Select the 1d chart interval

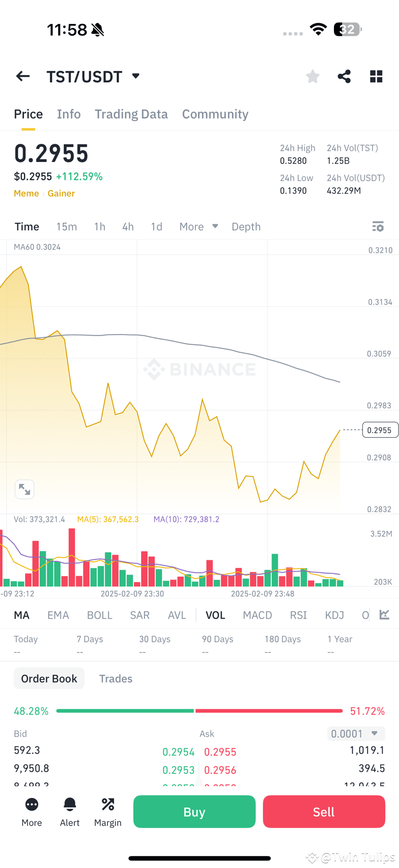[156, 226]
